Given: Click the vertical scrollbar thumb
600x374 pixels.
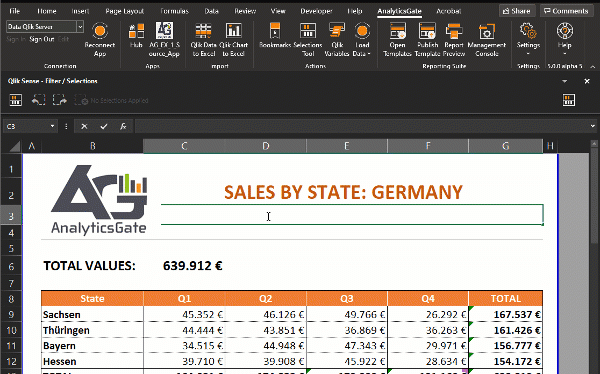Looking at the screenshot, I should pyautogui.click(x=593, y=196).
